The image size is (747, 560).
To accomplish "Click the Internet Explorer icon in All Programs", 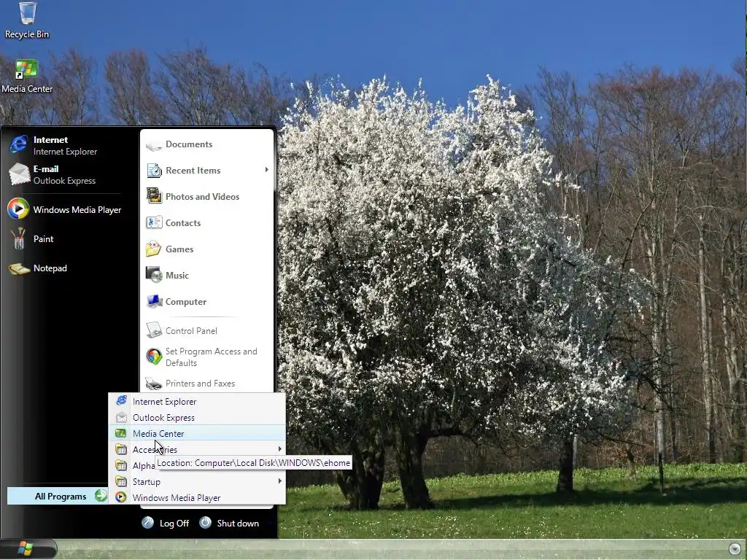I will pos(122,400).
